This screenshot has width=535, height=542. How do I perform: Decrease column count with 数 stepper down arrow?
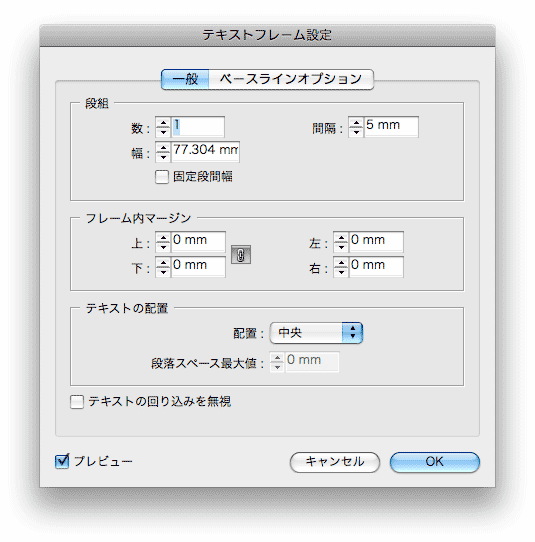click(x=163, y=132)
